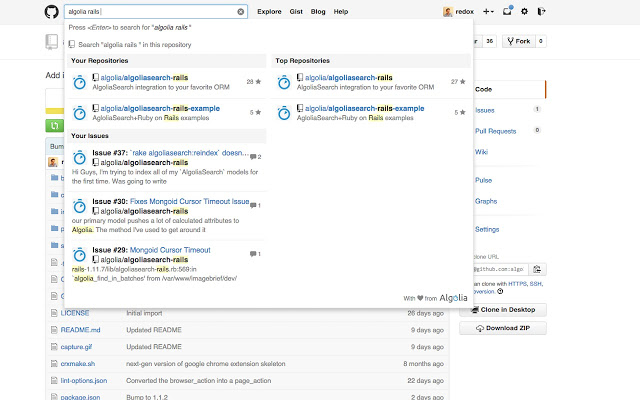Image resolution: width=640 pixels, height=400 pixels.
Task: Open the LICENSE file
Action: (x=75, y=313)
